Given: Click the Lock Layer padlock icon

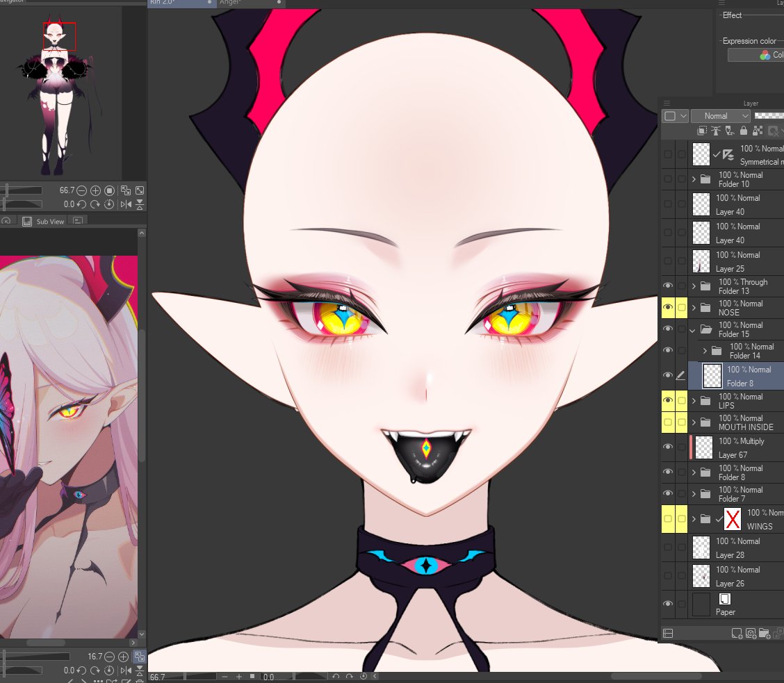Looking at the screenshot, I should (x=744, y=131).
